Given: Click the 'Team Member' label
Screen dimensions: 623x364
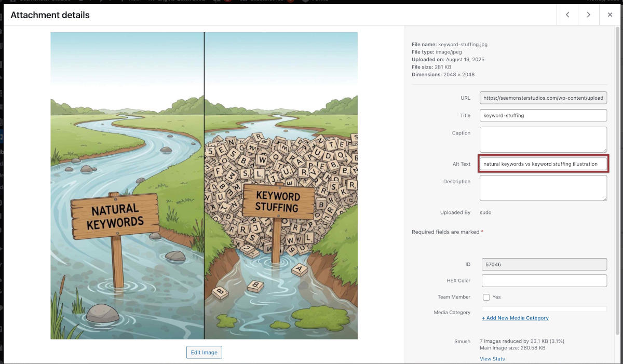Looking at the screenshot, I should [454, 297].
